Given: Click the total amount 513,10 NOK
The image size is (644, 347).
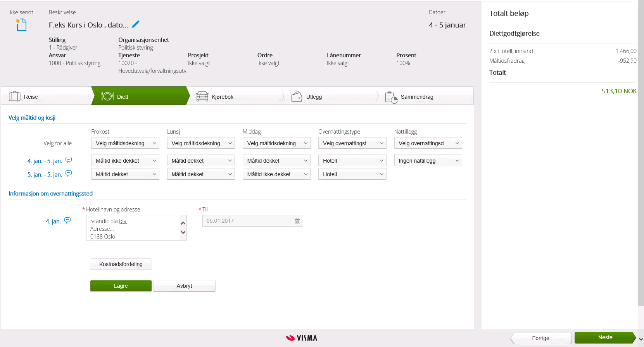Looking at the screenshot, I should tap(619, 91).
